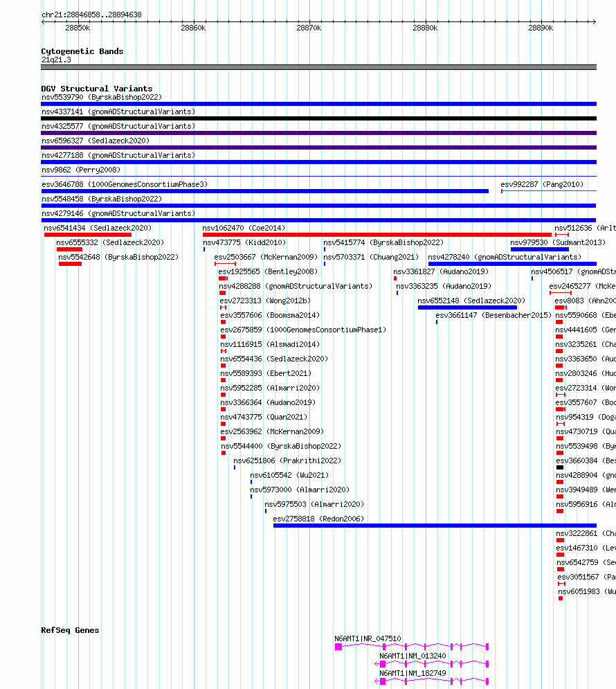Click the chr21:28846858..28894638 coordinate text
Screen dimensions: 616x689
pyautogui.click(x=91, y=15)
